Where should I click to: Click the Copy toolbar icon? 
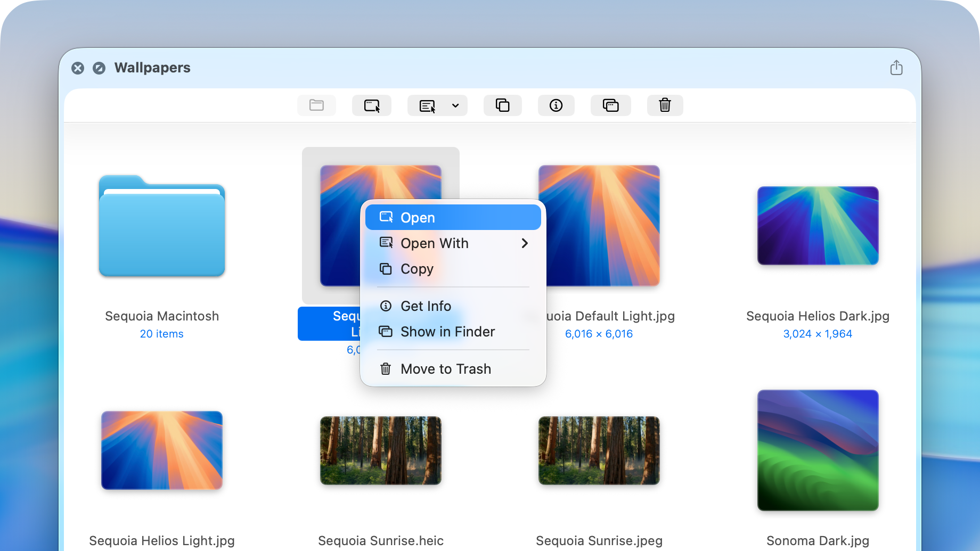[502, 105]
